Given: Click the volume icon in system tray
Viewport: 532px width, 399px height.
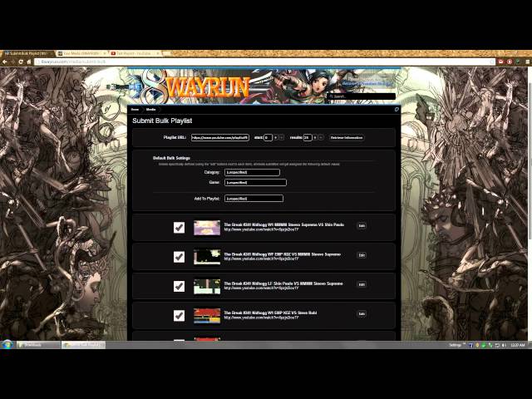Looking at the screenshot, I should tap(504, 345).
